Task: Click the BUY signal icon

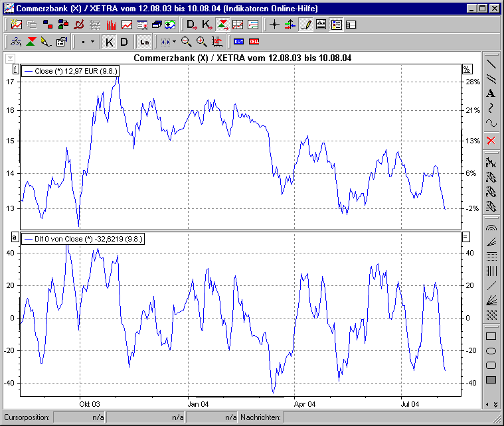Action: pos(238,42)
